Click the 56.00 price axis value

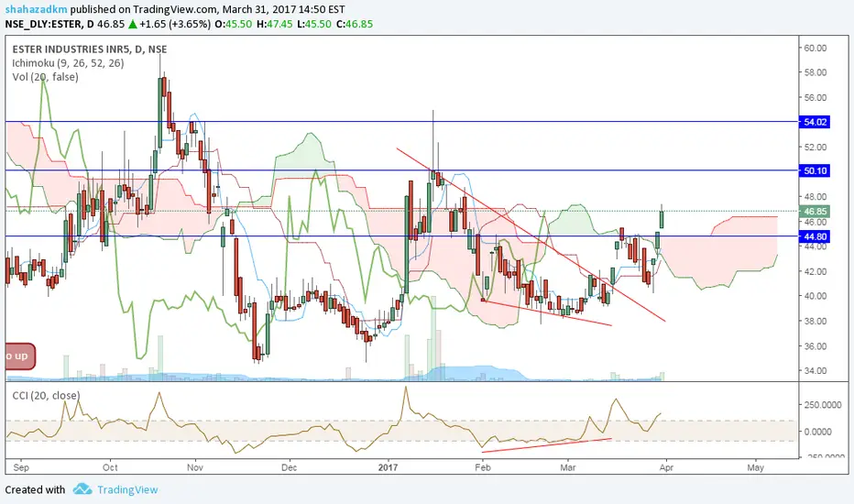815,97
